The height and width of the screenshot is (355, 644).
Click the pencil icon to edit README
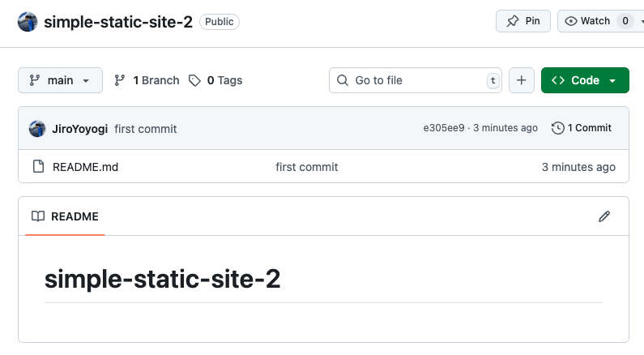[x=603, y=216]
